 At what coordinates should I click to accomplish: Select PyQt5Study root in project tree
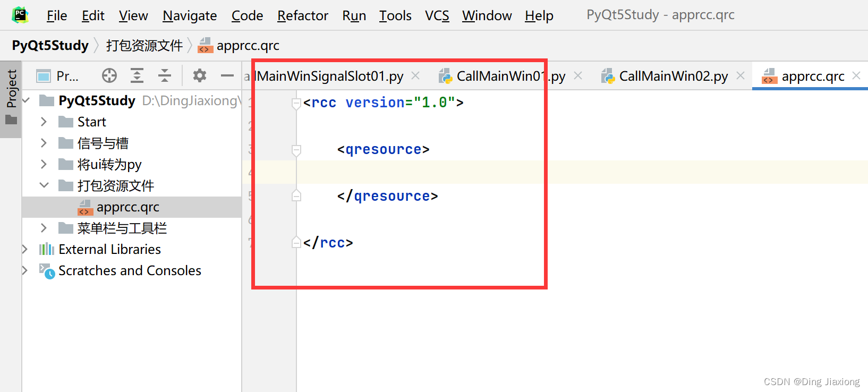tap(97, 101)
